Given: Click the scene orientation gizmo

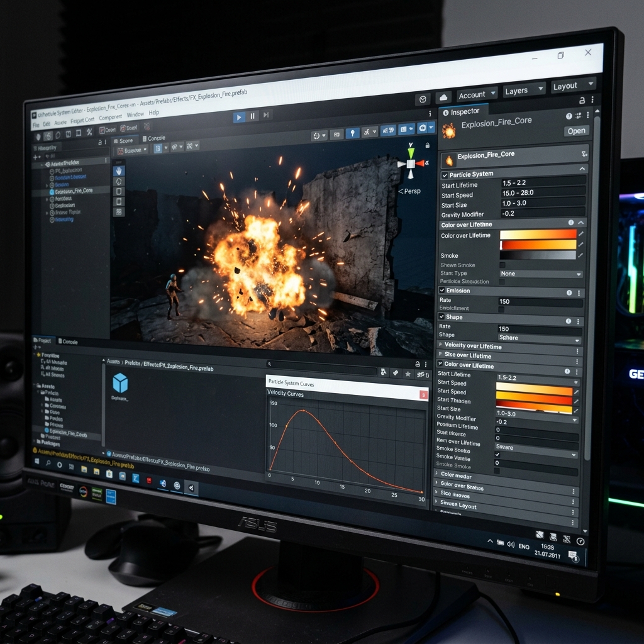Looking at the screenshot, I should pyautogui.click(x=411, y=163).
